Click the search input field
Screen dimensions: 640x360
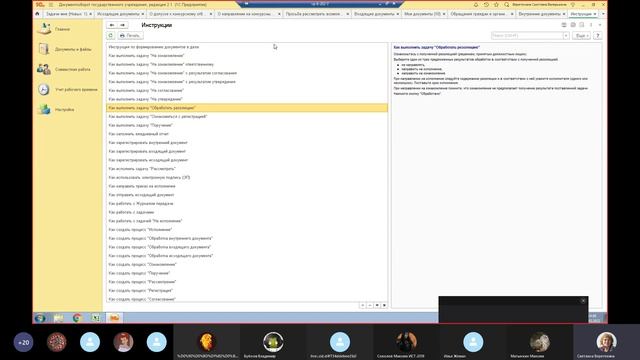click(x=527, y=36)
